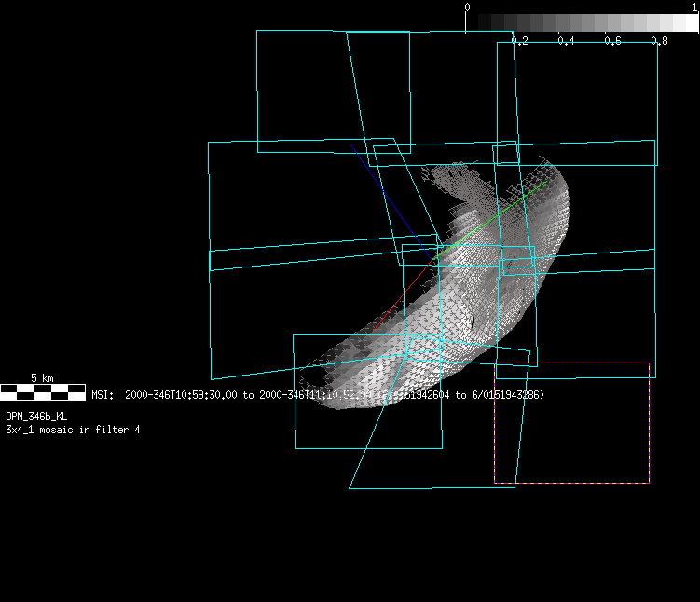Click the "5 km" scale label

43,378
